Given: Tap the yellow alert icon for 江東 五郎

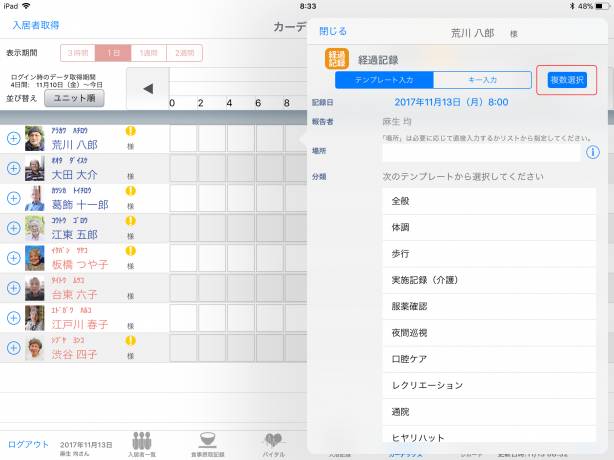Looking at the screenshot, I should [x=130, y=221].
